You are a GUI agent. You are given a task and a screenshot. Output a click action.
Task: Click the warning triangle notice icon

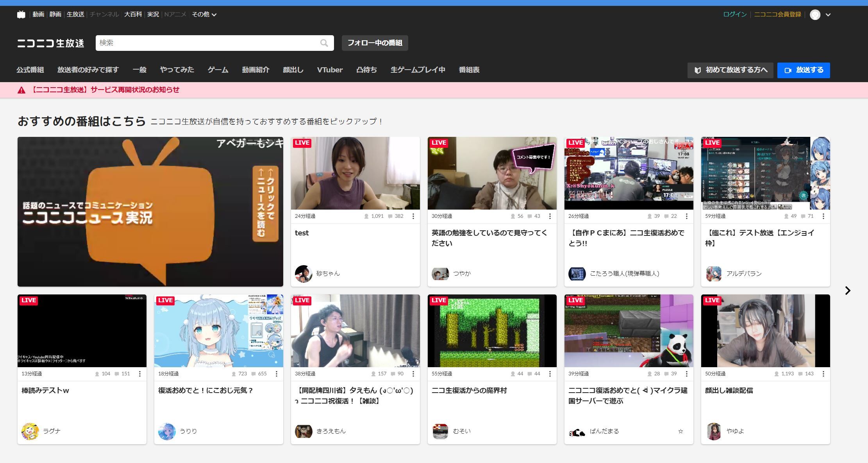[x=21, y=90]
